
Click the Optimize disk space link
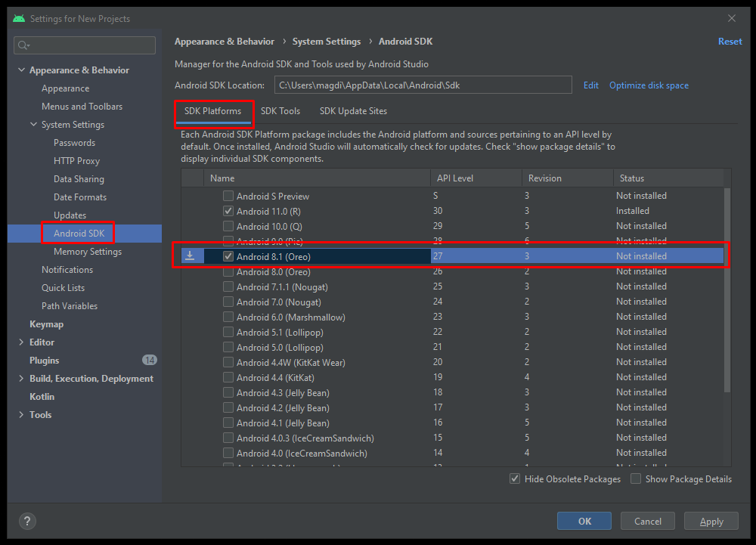(x=649, y=85)
